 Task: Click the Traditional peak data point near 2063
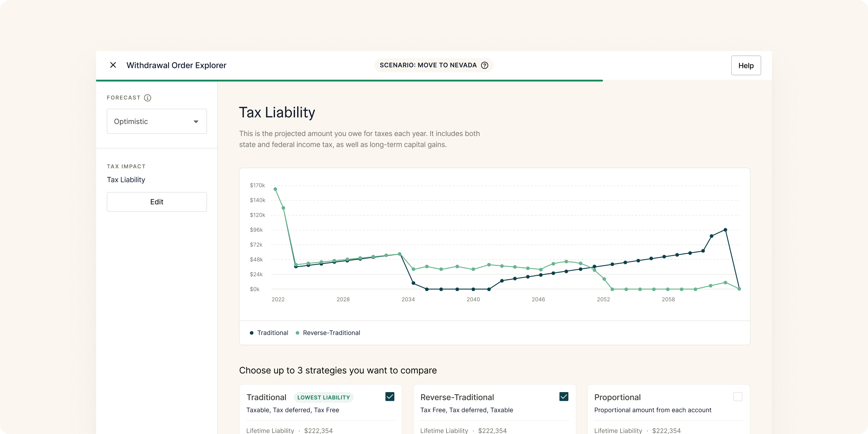click(x=726, y=230)
